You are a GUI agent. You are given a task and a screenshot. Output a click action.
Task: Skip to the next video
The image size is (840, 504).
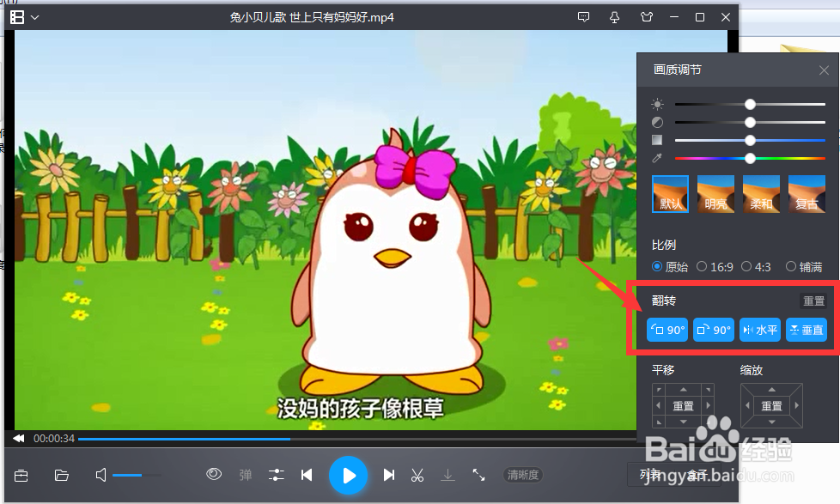[x=389, y=475]
